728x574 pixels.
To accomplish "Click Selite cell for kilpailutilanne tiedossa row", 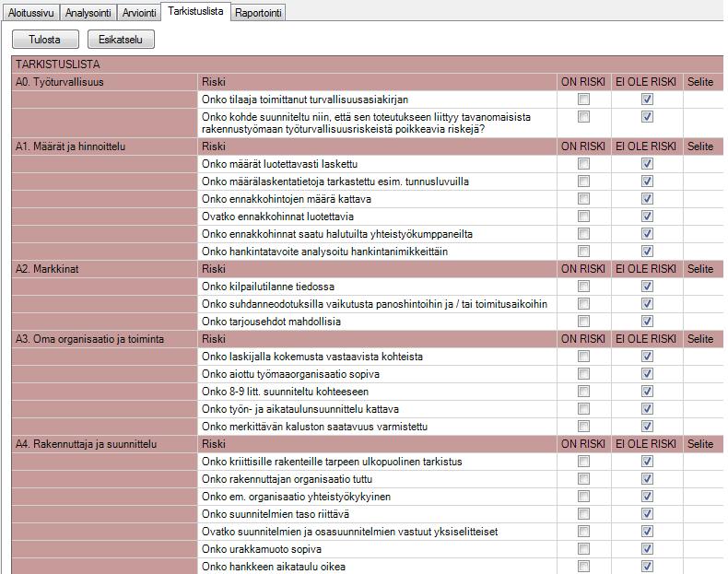I will pyautogui.click(x=703, y=287).
